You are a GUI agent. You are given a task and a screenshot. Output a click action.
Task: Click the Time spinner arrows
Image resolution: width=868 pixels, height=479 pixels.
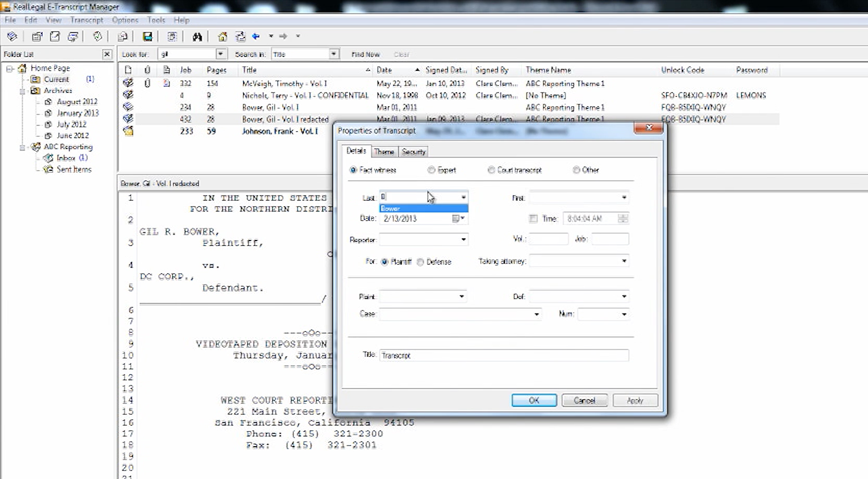point(623,219)
